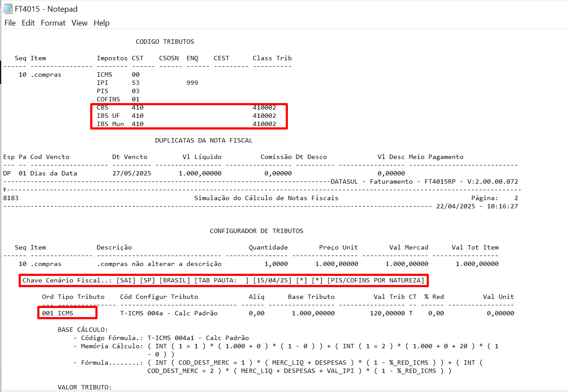Click the 'CEST' column header

222,58
